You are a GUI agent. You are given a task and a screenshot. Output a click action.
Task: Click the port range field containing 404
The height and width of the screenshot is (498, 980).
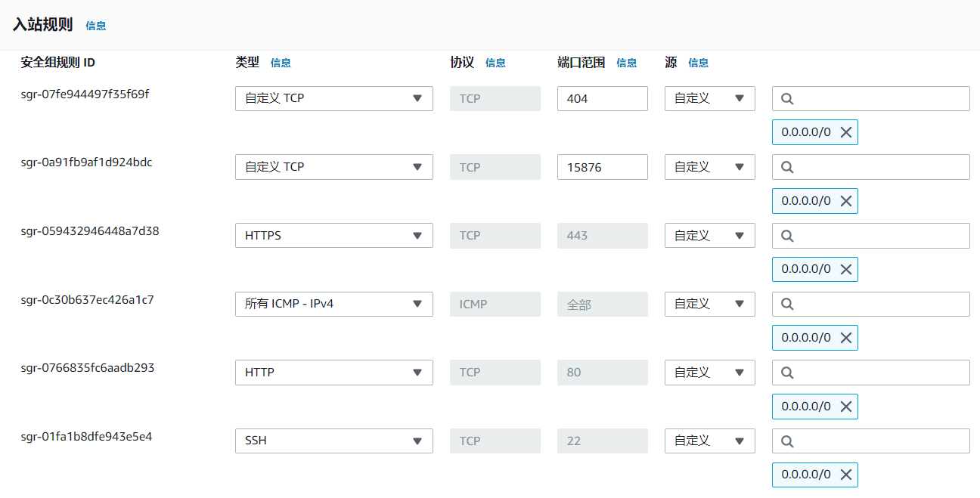pos(602,98)
